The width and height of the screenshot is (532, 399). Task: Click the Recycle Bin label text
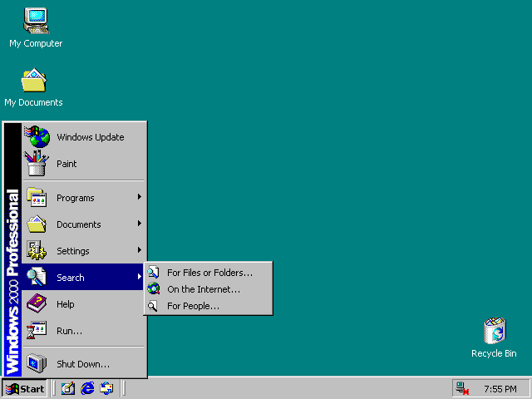coord(494,353)
